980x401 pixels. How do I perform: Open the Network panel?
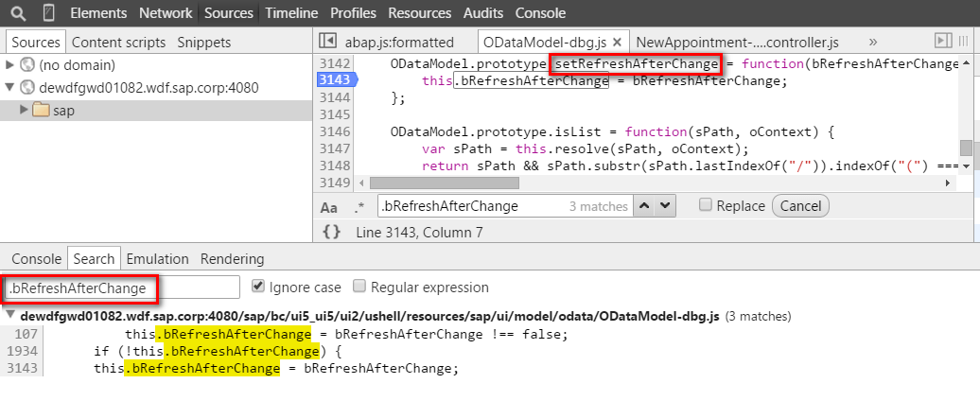click(x=166, y=13)
